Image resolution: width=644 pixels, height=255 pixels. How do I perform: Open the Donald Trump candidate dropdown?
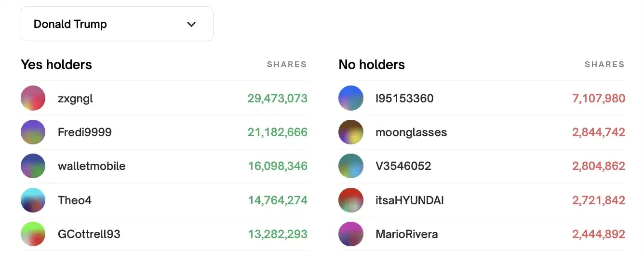click(117, 24)
